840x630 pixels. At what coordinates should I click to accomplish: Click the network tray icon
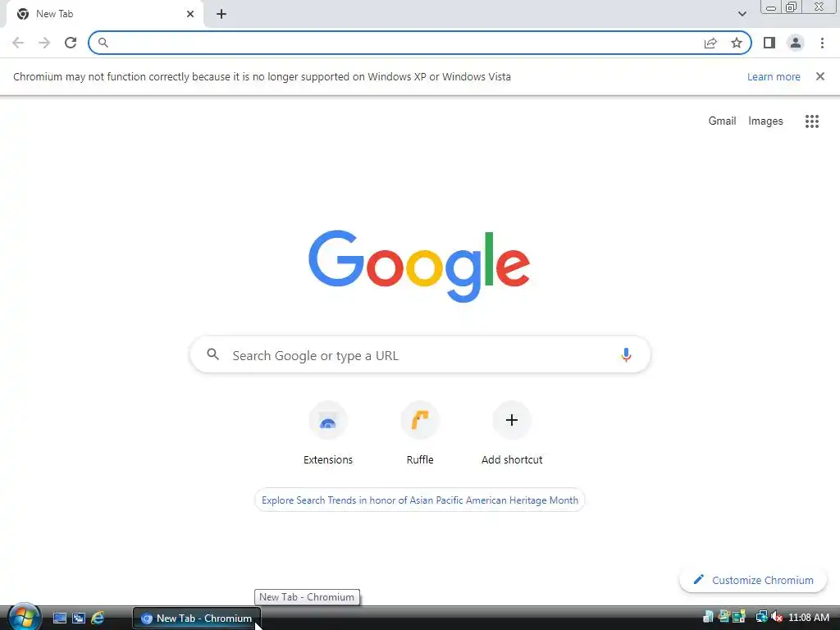[x=761, y=617]
